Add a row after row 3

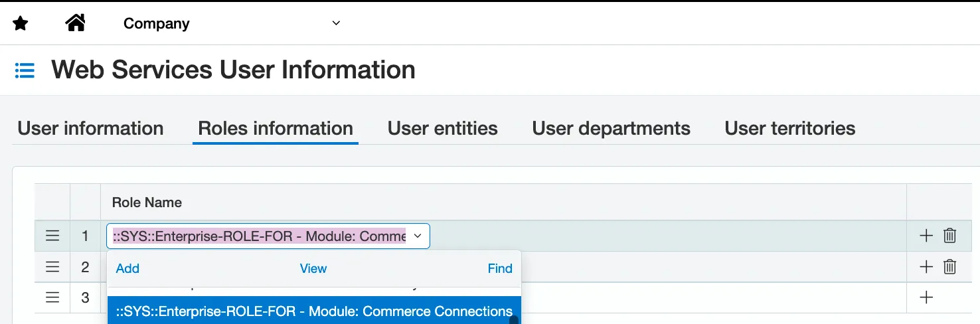point(926,297)
